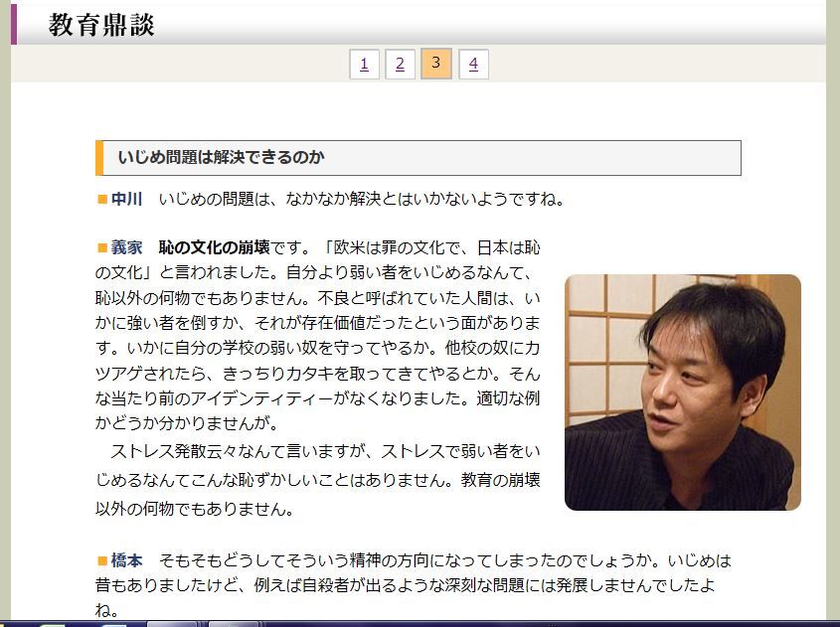Click the orange square bullet before 橋本
Viewport: 840px width, 627px height.
pyautogui.click(x=102, y=561)
